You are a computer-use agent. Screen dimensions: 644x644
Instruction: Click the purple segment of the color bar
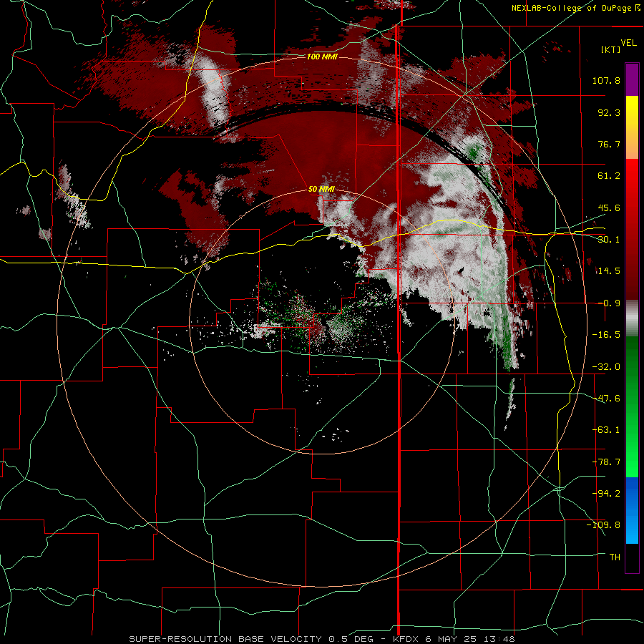click(x=632, y=80)
